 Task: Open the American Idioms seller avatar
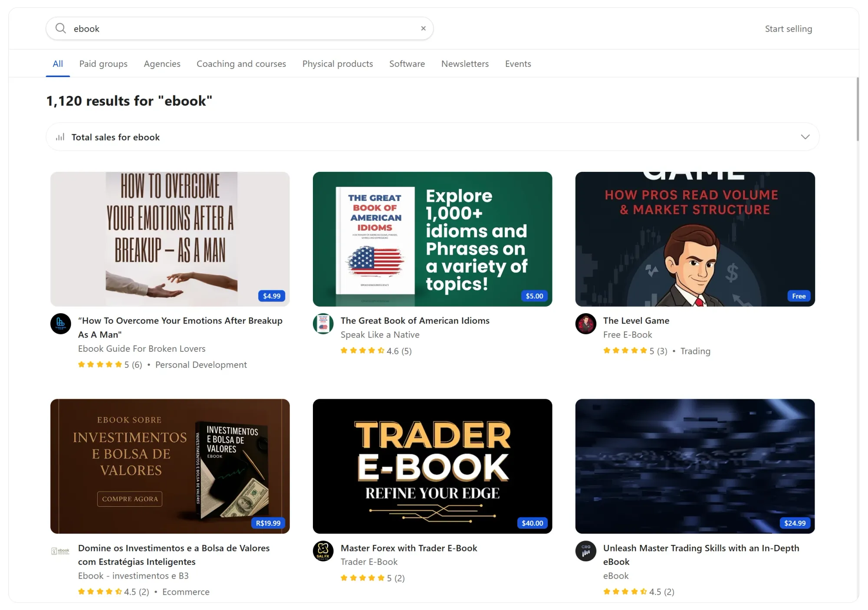coord(323,324)
